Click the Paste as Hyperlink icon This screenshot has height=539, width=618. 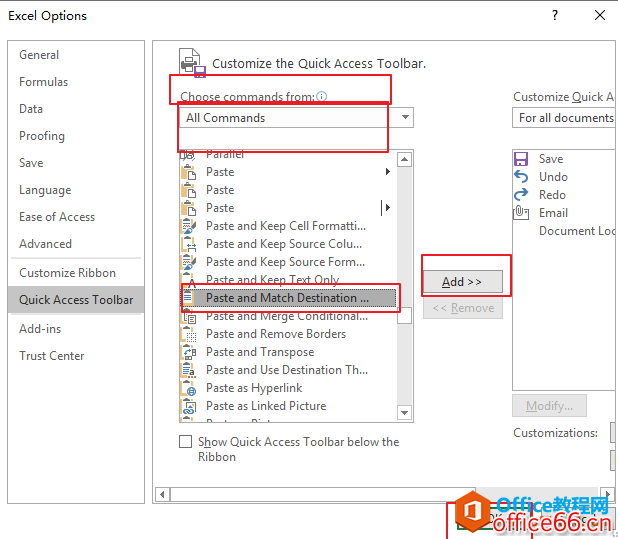pyautogui.click(x=188, y=388)
